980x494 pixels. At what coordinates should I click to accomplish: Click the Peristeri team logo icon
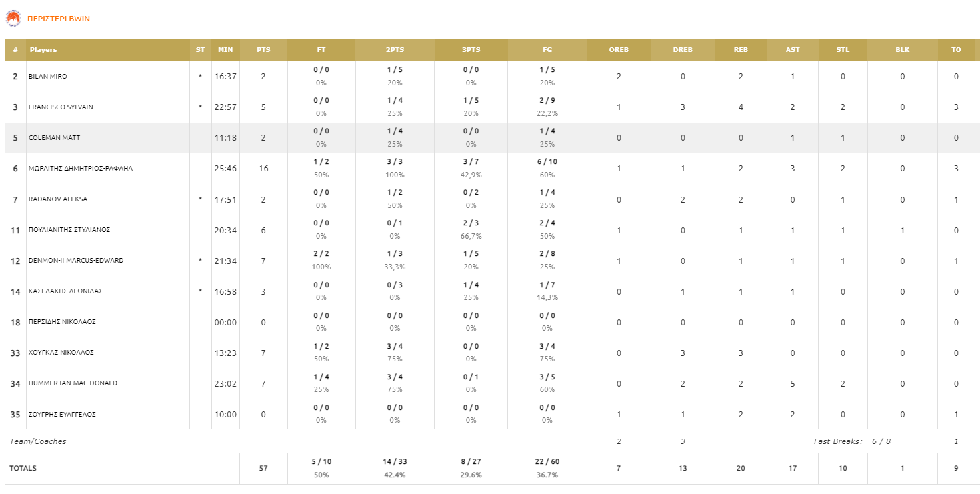click(13, 19)
